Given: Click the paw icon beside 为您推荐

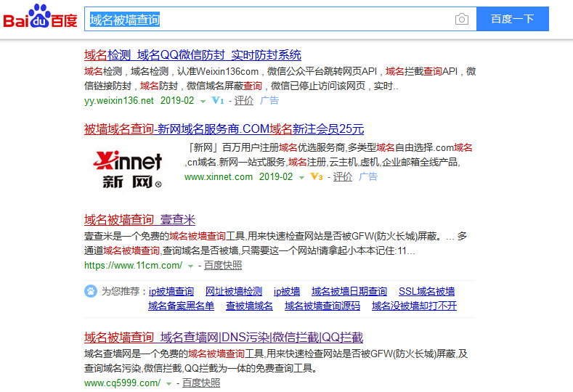Looking at the screenshot, I should 91,291.
